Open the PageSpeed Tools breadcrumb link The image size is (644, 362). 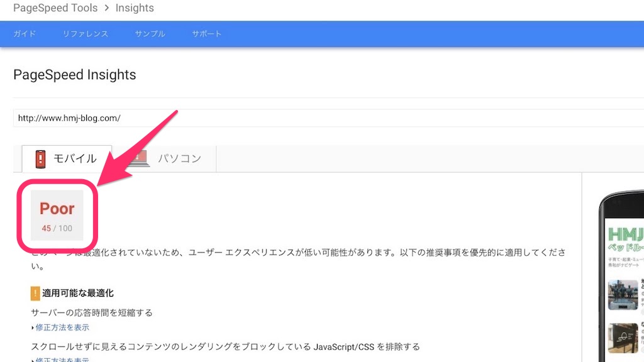pyautogui.click(x=55, y=8)
